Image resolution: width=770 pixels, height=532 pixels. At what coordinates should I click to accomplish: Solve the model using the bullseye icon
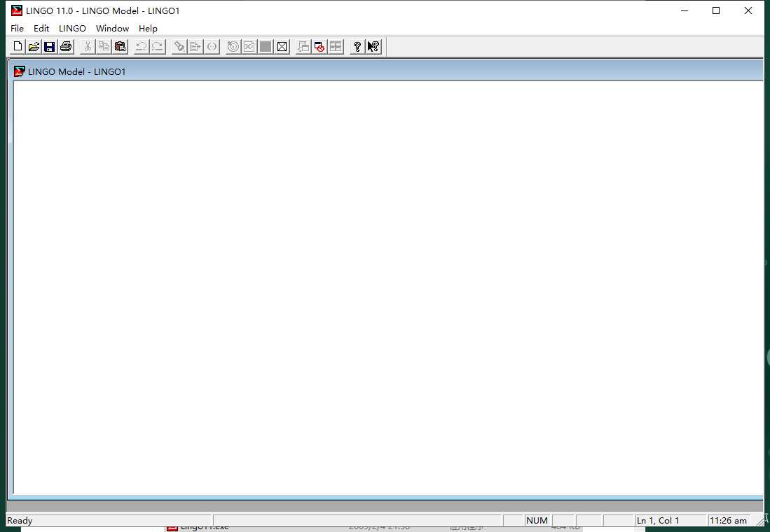pos(233,47)
